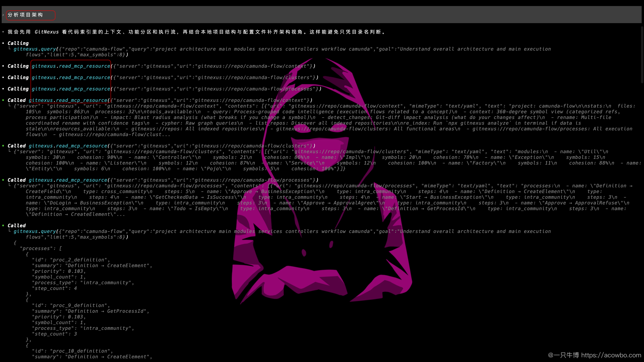Click Calling read_mcp_resource with context uri

coord(162,66)
